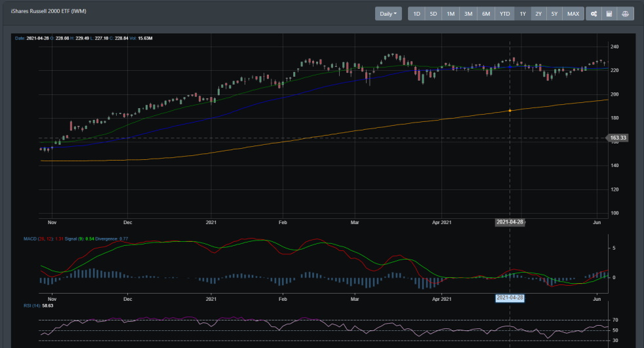644x348 pixels.
Task: Click the 70 level on RSI axis
Action: coord(615,320)
